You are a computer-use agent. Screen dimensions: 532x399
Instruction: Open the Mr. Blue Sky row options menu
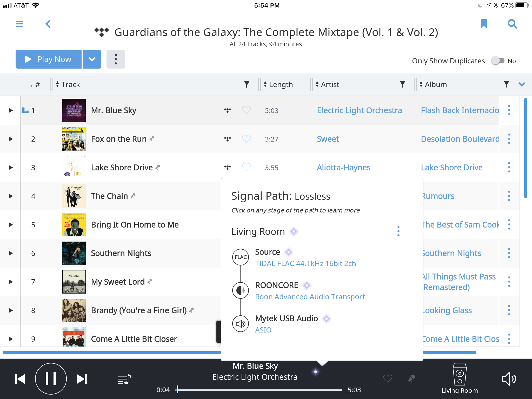point(509,110)
